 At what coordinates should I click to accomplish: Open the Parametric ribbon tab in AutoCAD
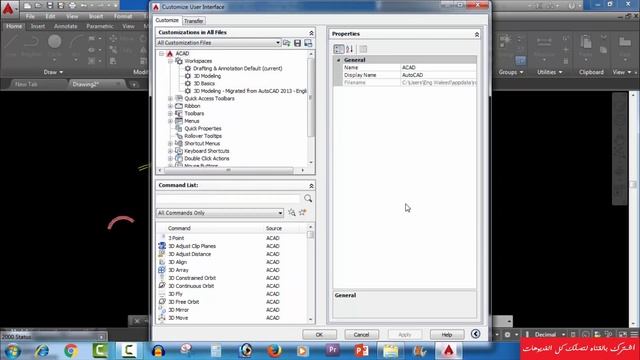(x=100, y=26)
